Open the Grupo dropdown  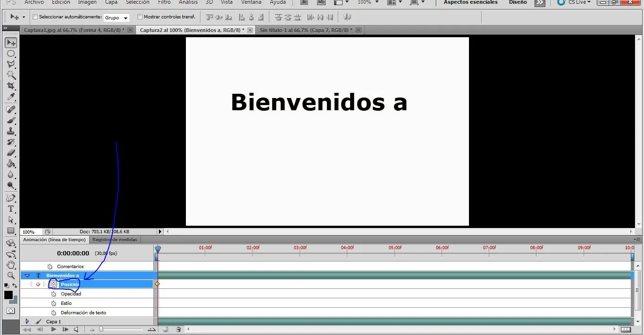(x=116, y=18)
